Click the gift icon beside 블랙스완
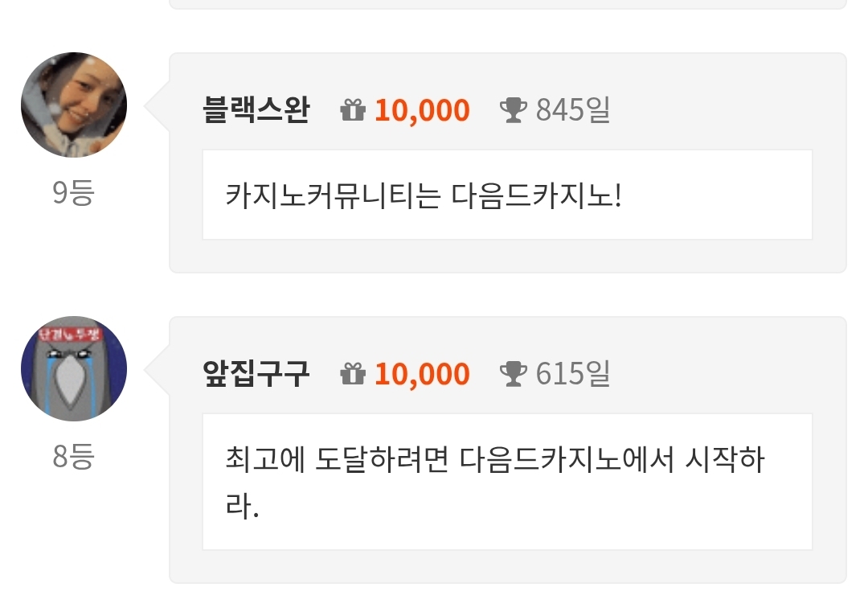868x612 pixels. (353, 110)
